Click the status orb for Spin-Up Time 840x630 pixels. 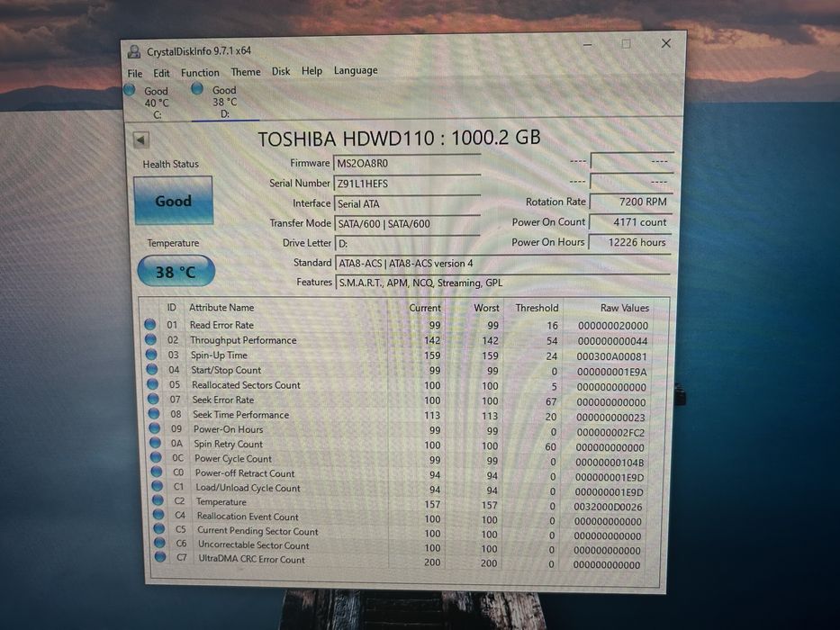151,354
